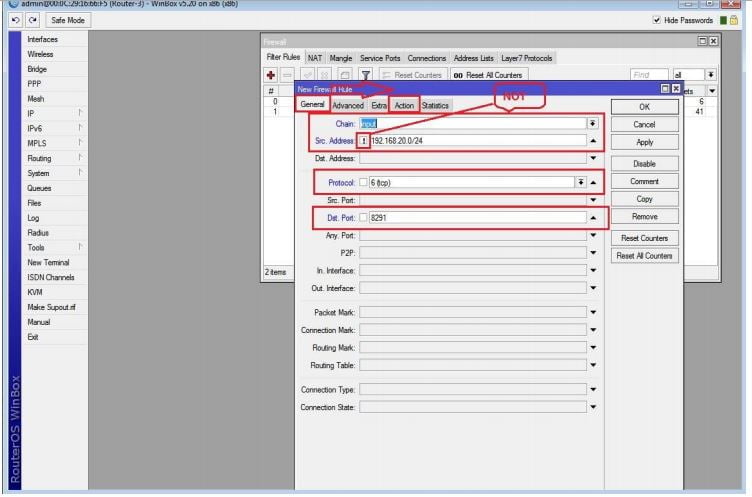The width and height of the screenshot is (752, 497).
Task: Click the comment note icon in Firewall toolbar
Action: (344, 75)
